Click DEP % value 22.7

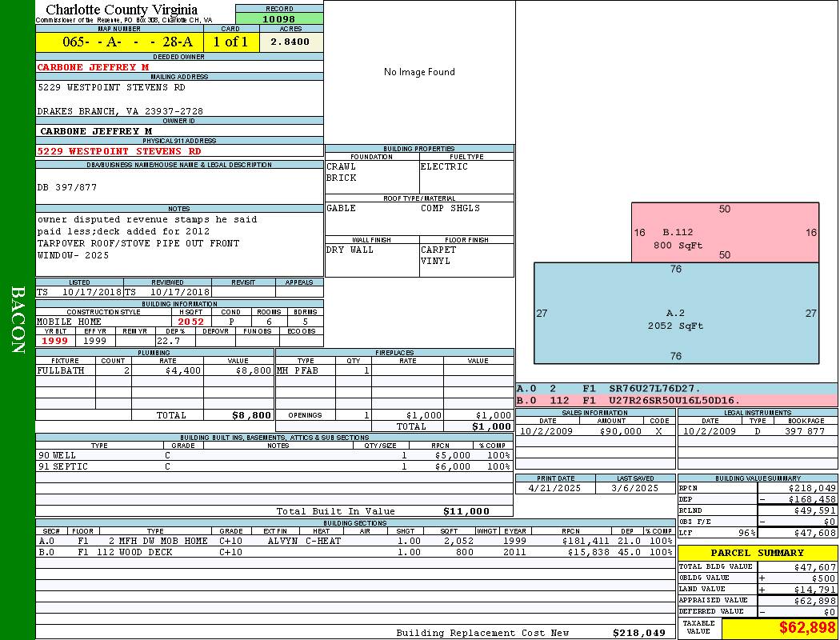[168, 341]
